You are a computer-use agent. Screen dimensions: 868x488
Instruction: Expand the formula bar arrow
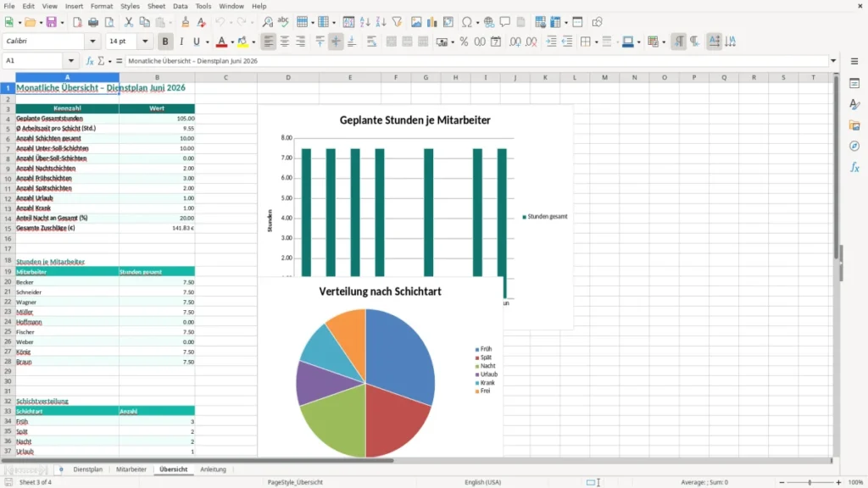(x=833, y=61)
